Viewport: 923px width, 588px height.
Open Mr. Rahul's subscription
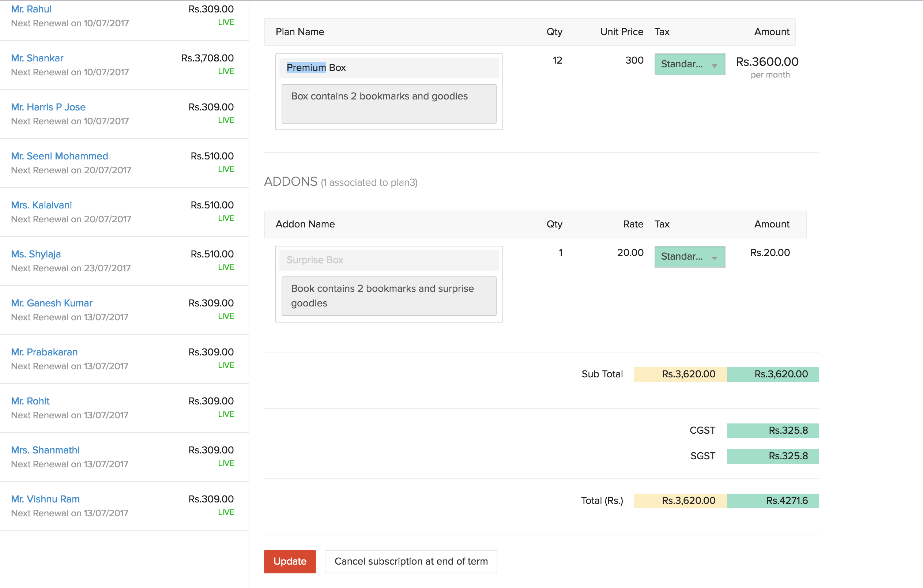coord(31,9)
